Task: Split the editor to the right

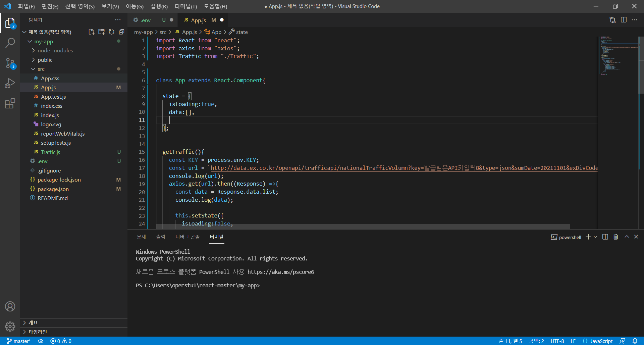Action: 624,20
